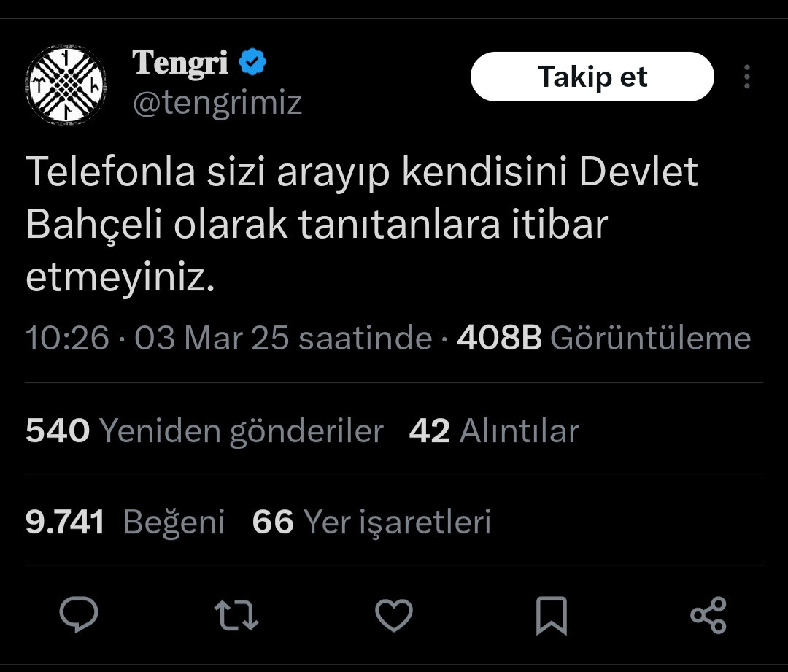Click the word etmeyiniz in tweet
Viewport: 788px width, 672px height.
click(x=120, y=278)
